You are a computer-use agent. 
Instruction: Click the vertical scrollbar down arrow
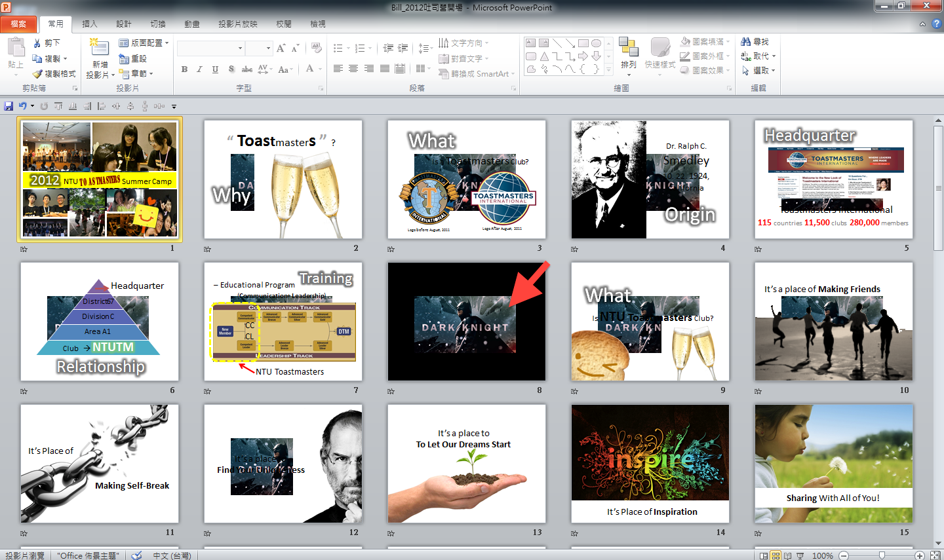coord(938,543)
